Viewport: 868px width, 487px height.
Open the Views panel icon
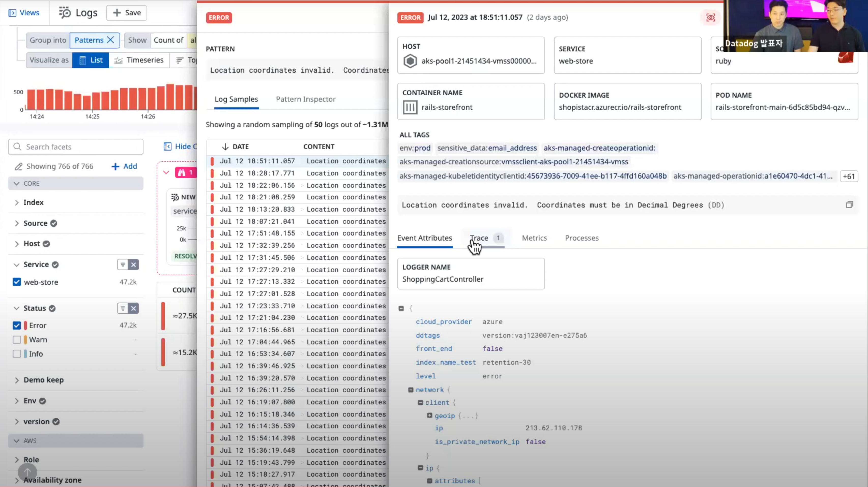(12, 13)
